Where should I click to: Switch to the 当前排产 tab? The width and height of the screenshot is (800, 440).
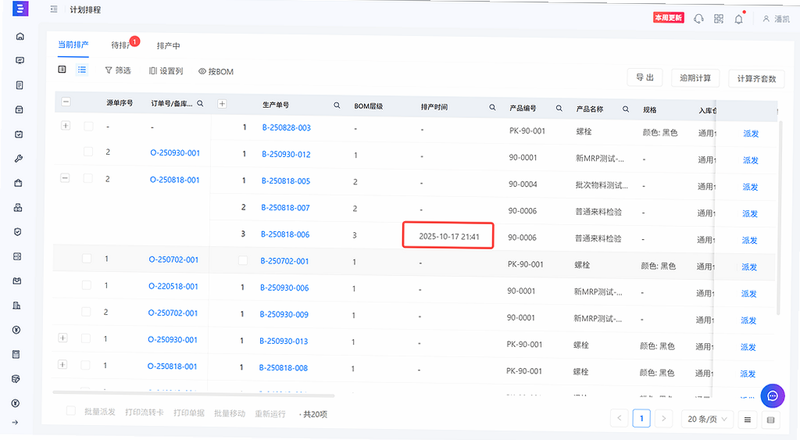pos(73,44)
